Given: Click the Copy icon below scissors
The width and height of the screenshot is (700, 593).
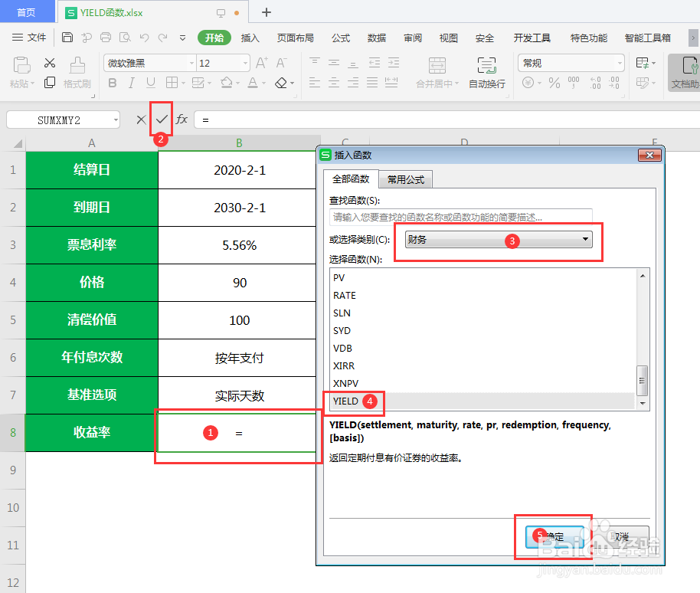Looking at the screenshot, I should pos(50,83).
